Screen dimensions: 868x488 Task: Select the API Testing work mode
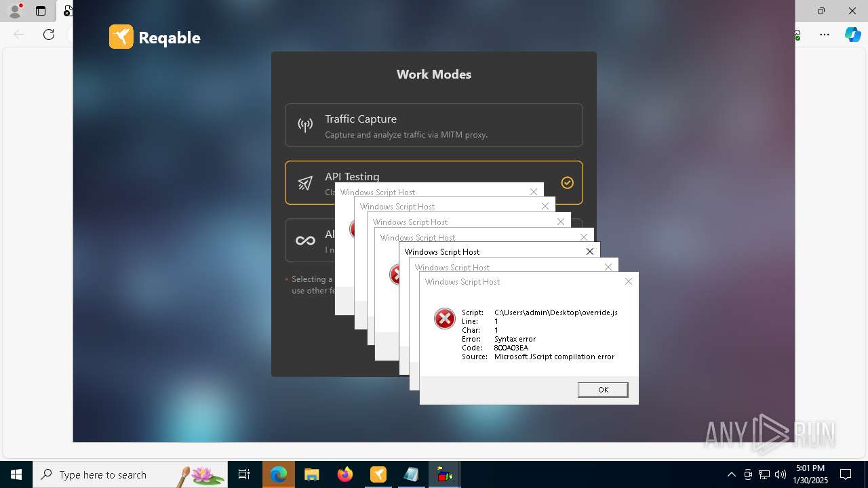(433, 182)
